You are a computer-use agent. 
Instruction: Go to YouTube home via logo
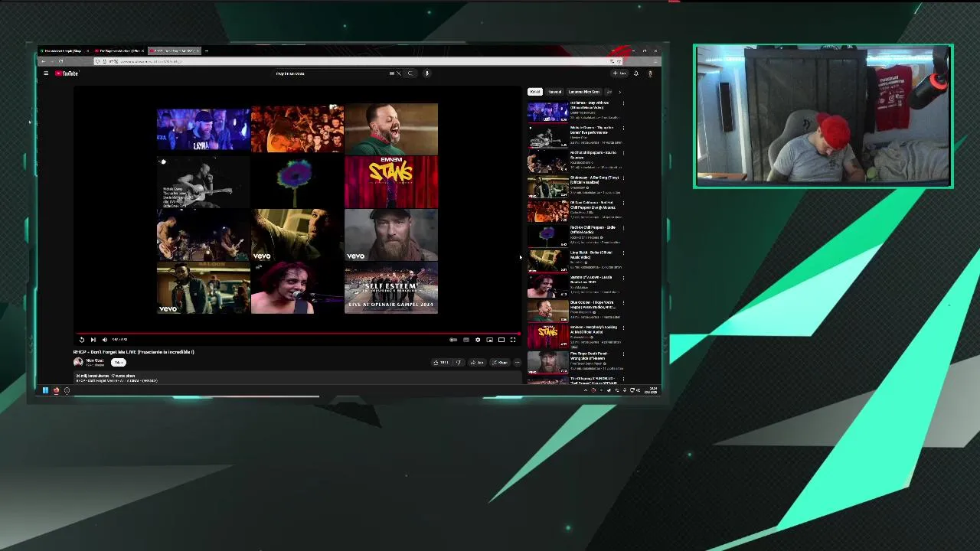(67, 73)
